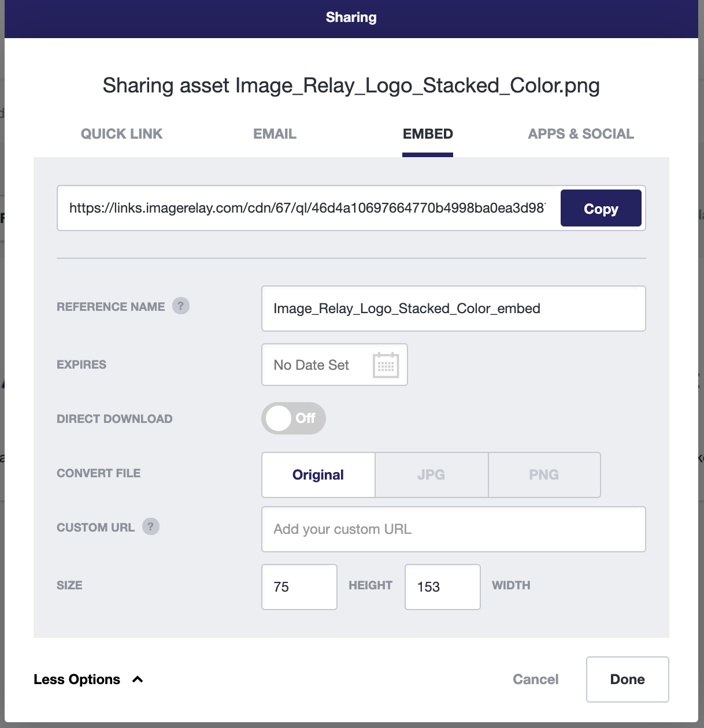Click the Custom URL help question mark
The height and width of the screenshot is (728, 704).
coord(151,526)
